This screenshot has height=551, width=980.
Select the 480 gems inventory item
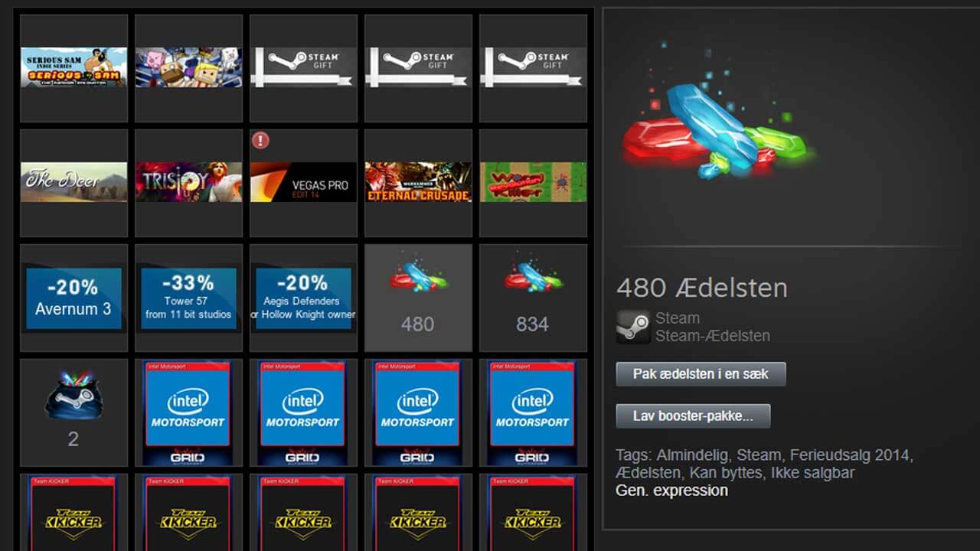418,298
